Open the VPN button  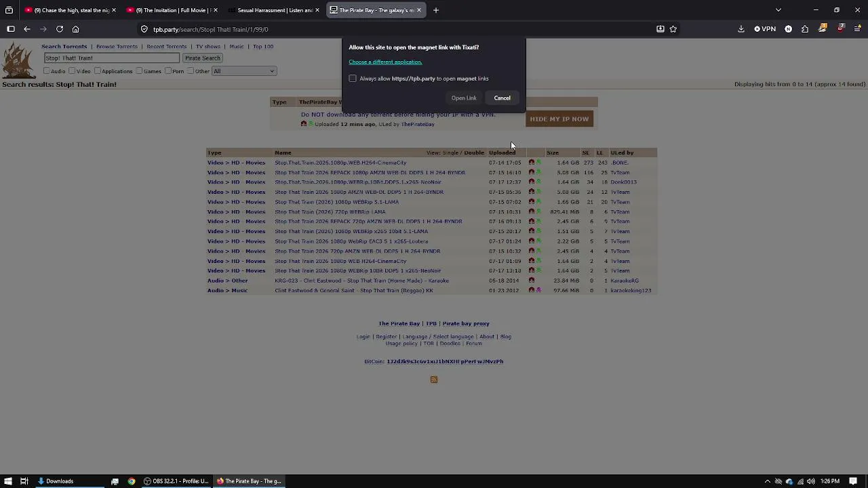[765, 29]
